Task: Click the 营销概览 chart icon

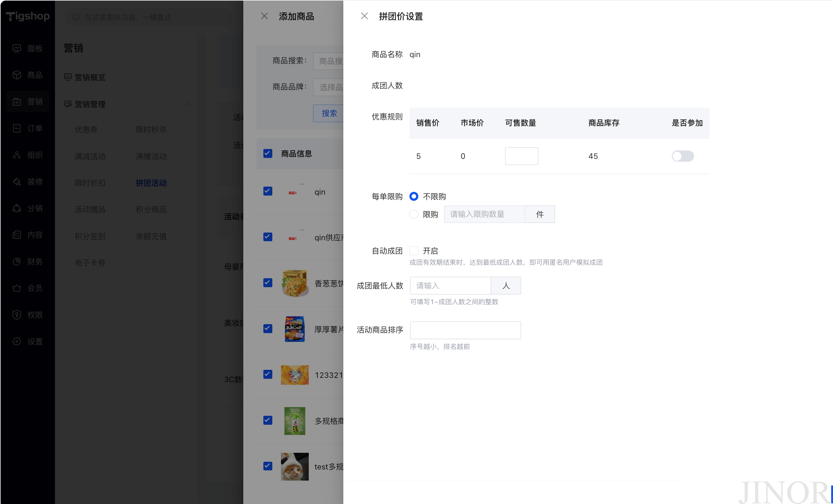Action: 68,77
